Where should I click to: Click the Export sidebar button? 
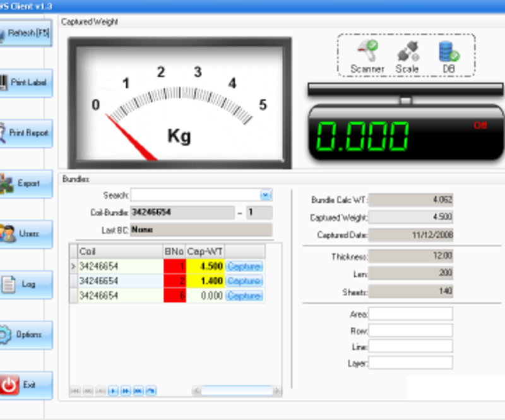point(26,183)
